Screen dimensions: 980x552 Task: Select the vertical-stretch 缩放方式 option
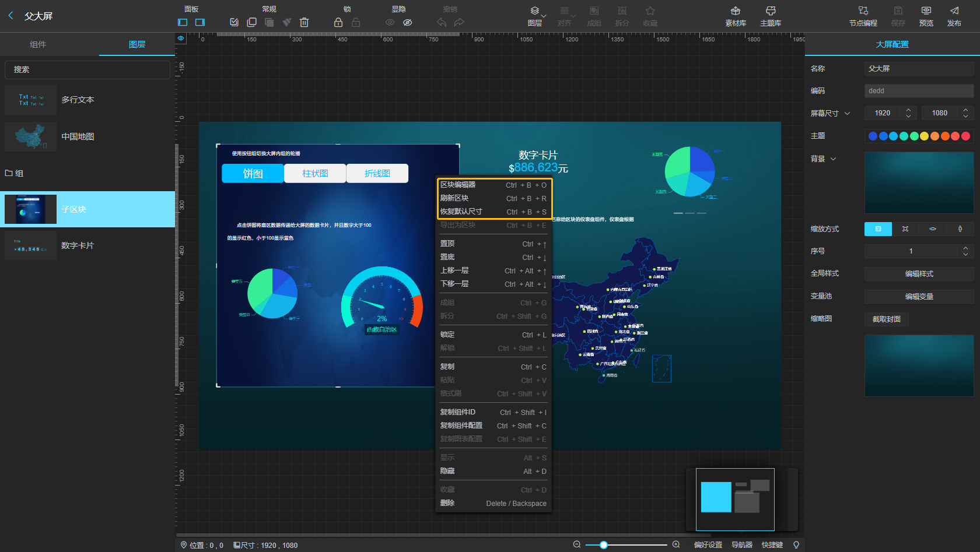(x=960, y=229)
